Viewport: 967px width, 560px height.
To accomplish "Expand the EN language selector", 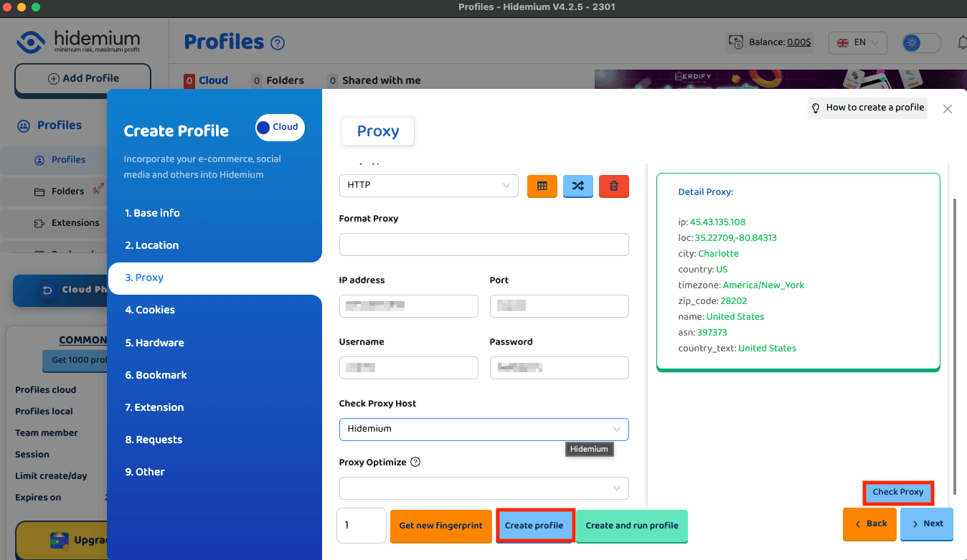I will [857, 42].
